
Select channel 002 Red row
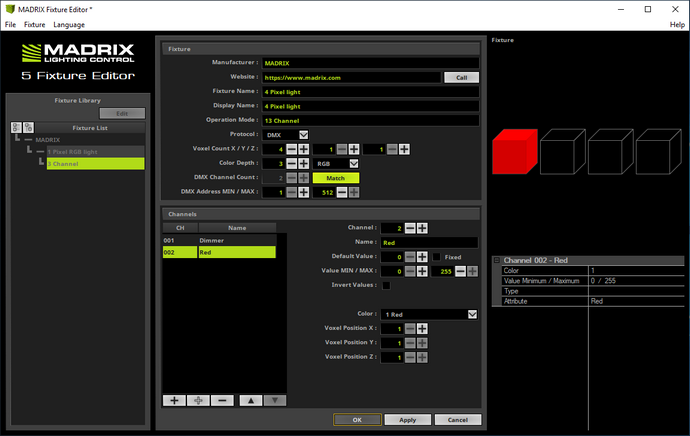(219, 252)
